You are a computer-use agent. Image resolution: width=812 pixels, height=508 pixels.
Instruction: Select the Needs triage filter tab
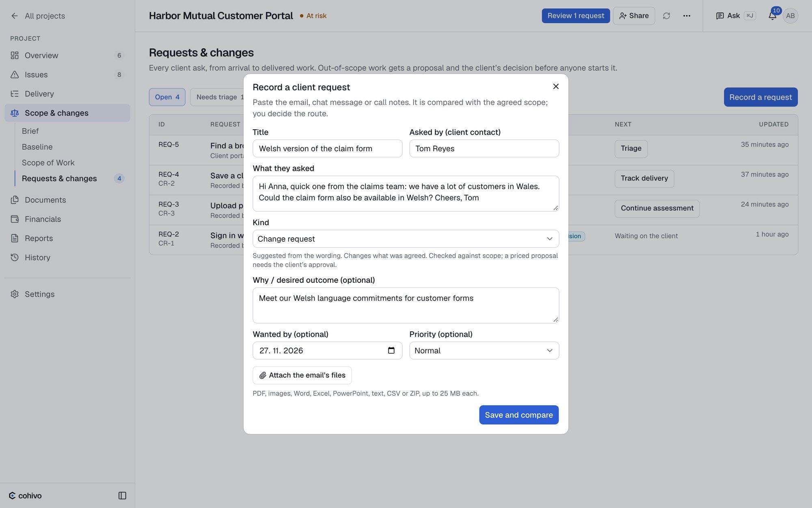point(218,97)
